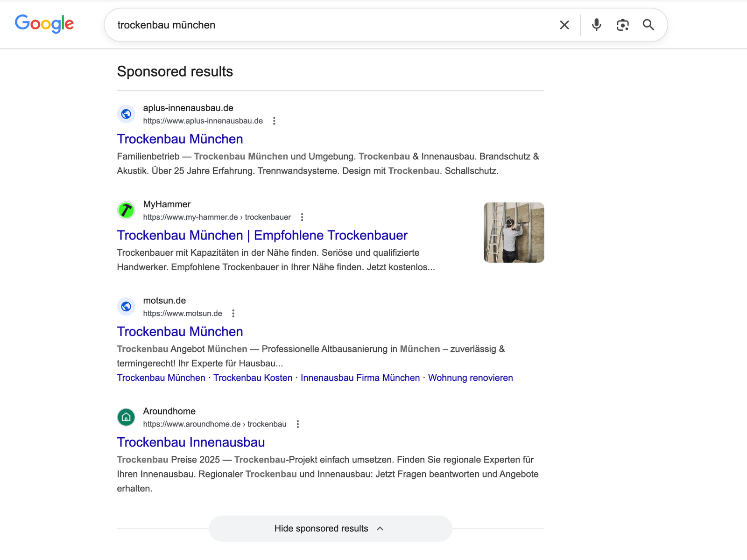Clear the search box with X icon

[564, 25]
